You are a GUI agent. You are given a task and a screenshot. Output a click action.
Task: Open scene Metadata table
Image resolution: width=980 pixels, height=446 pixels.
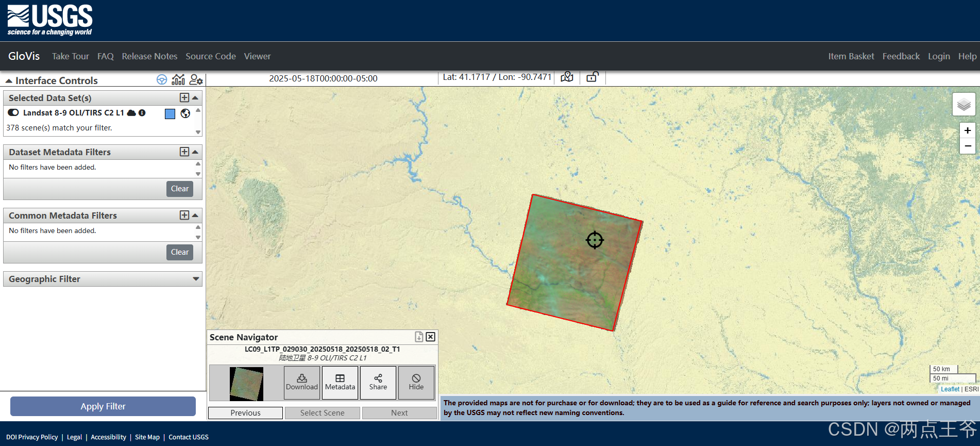coord(340,383)
